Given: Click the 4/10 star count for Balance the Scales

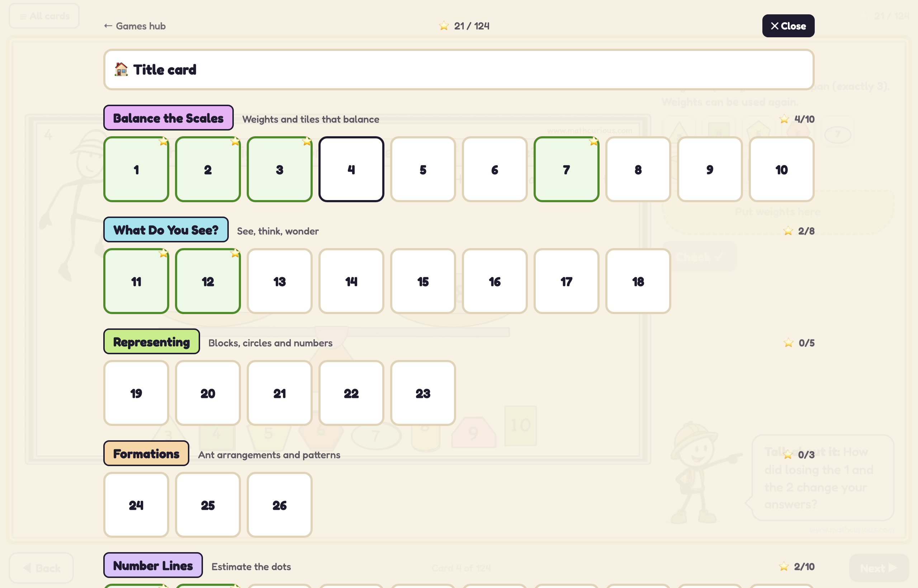Looking at the screenshot, I should [797, 119].
